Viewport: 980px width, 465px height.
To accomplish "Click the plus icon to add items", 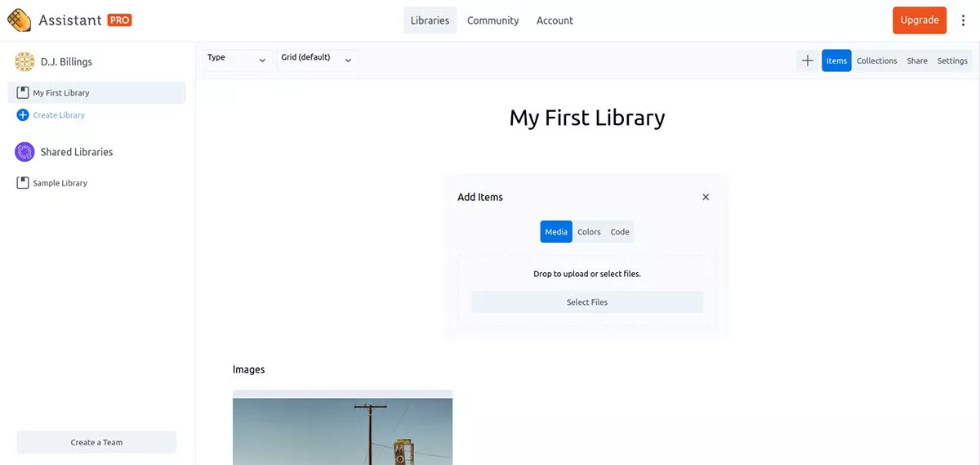I will pyautogui.click(x=808, y=60).
